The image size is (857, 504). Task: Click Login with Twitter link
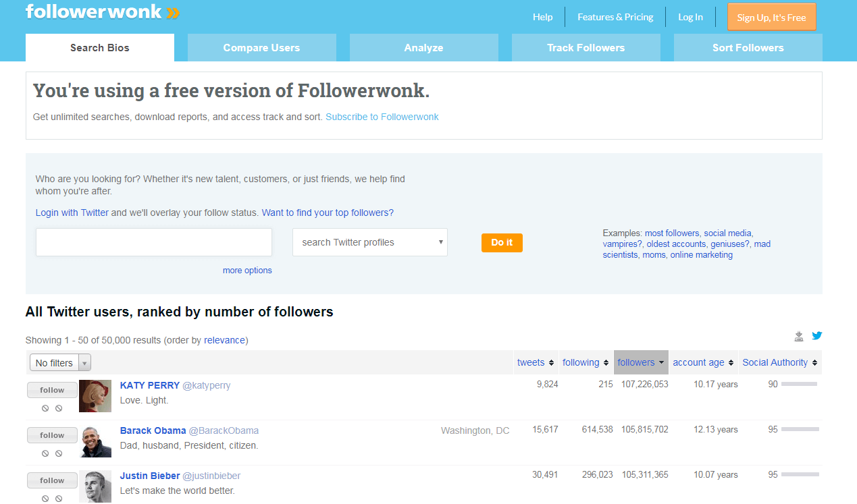72,213
